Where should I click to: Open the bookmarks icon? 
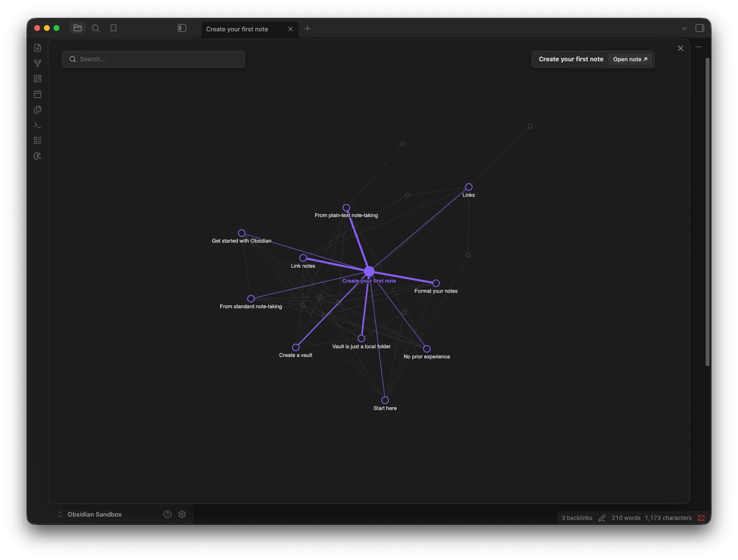(x=113, y=28)
